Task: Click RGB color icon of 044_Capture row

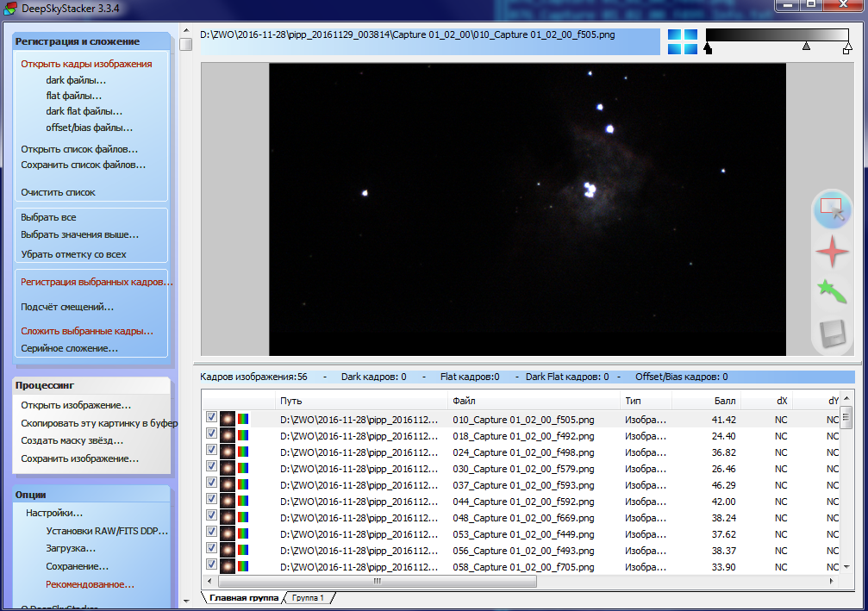Action: [x=243, y=501]
